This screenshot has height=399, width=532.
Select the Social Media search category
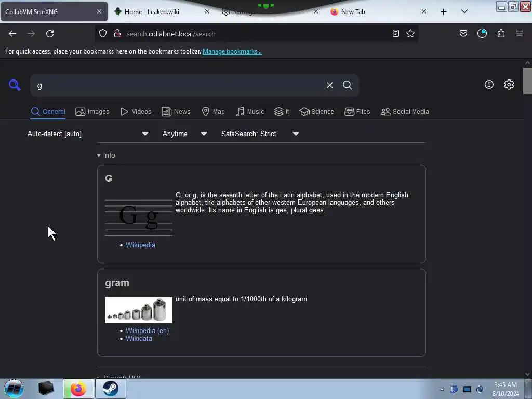tap(405, 112)
